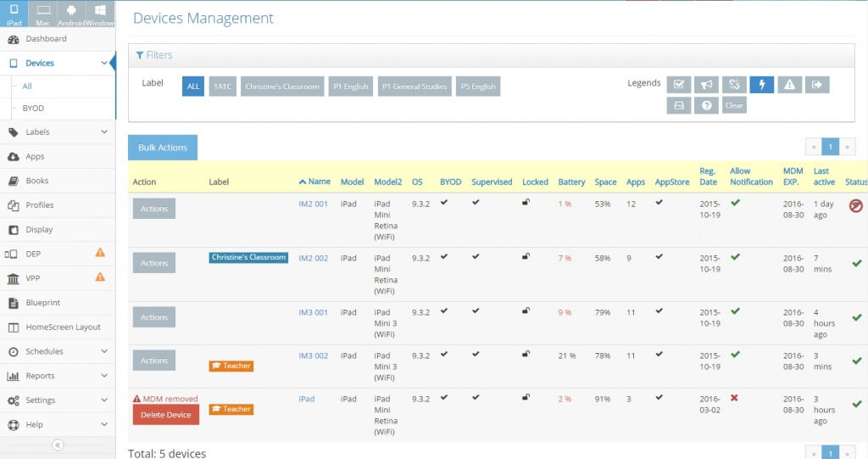This screenshot has width=868, height=459.
Task: Click Christine's Classroom tag on IM2 002
Action: click(x=248, y=258)
